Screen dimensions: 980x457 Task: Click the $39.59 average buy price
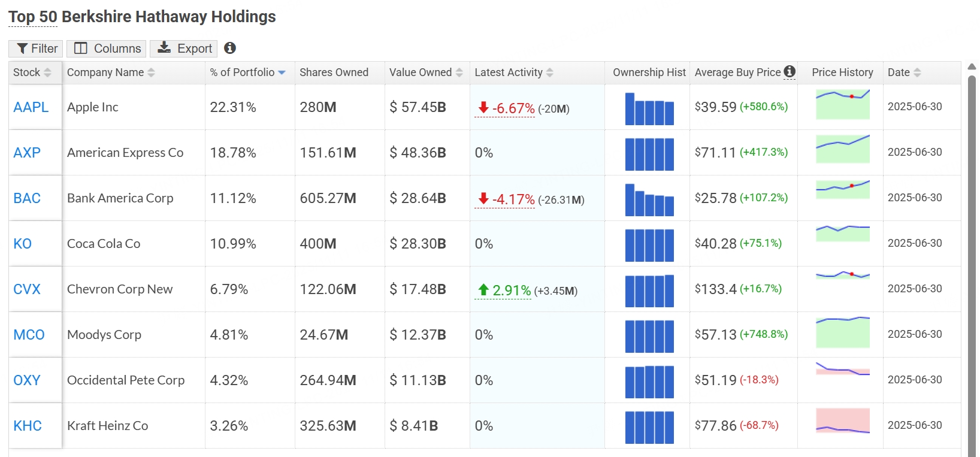point(716,107)
